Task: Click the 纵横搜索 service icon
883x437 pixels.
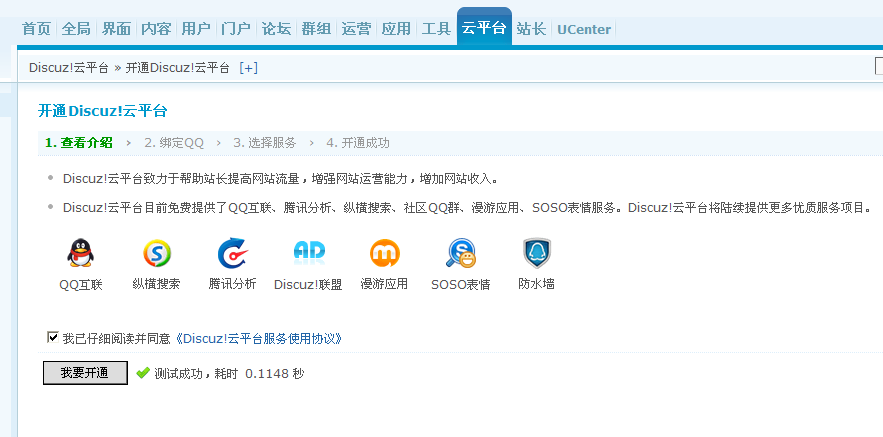Action: [157, 253]
